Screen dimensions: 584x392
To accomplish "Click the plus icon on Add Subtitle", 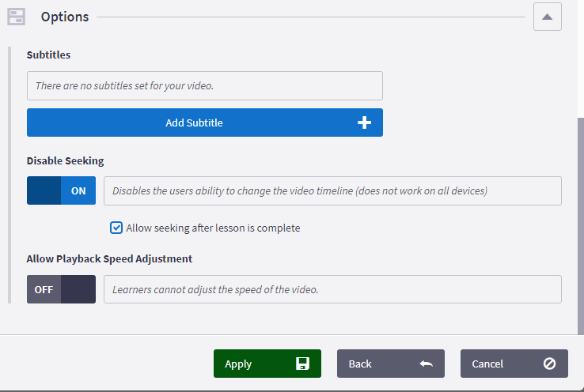I will click(x=364, y=122).
